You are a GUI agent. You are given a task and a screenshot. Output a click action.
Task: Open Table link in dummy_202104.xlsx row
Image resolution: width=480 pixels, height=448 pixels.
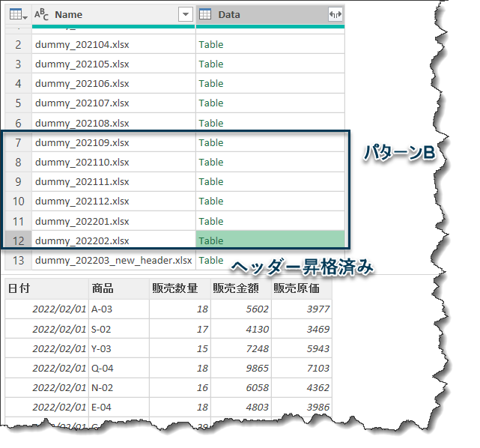[211, 44]
